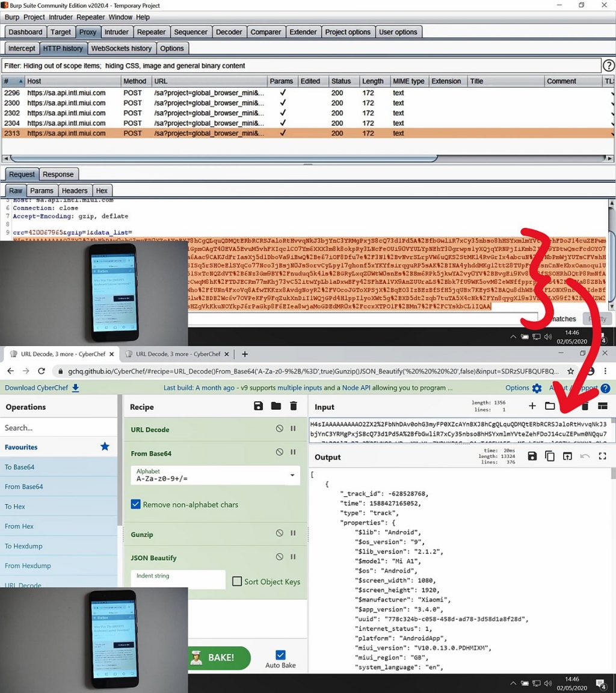Show hidden tray icons in upper taskbar
Image resolution: width=616 pixels, height=693 pixels.
(513, 337)
